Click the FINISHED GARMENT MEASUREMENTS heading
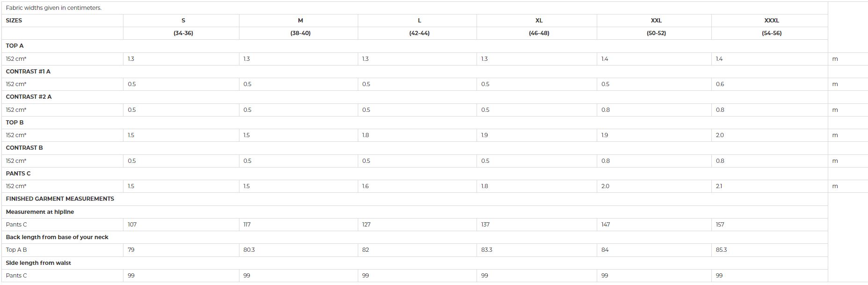Viewport: 868px width, 285px height. point(60,199)
